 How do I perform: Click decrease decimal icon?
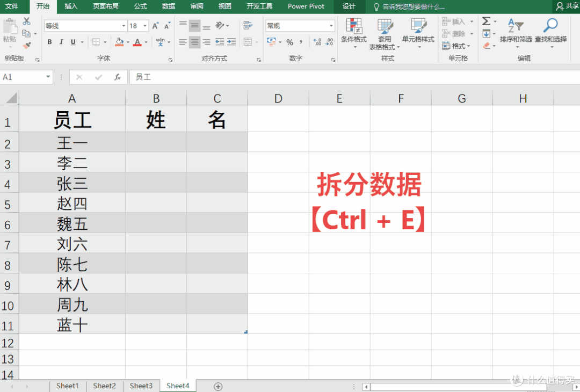pos(329,42)
